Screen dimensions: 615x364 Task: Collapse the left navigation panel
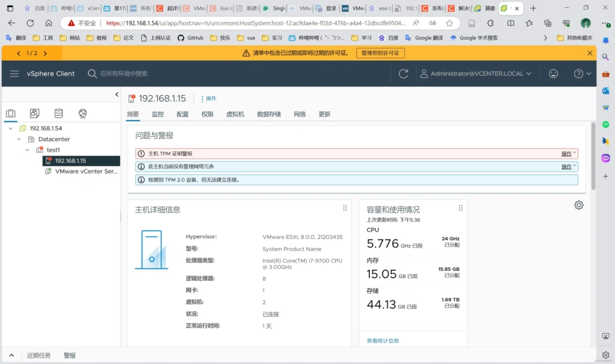tap(117, 94)
